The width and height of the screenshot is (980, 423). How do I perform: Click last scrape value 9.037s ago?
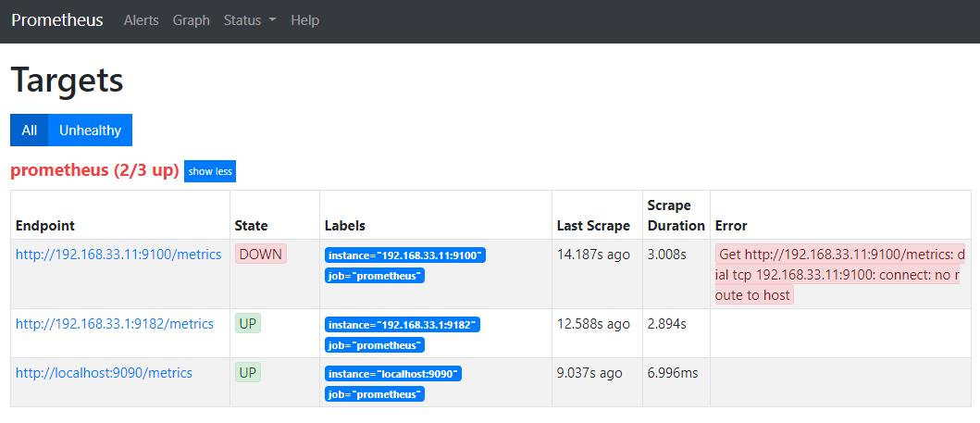589,373
